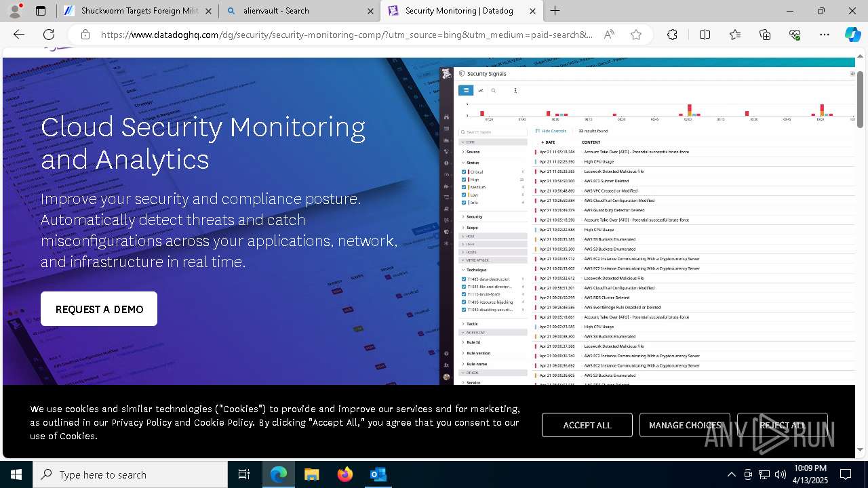This screenshot has width=868, height=488.
Task: Refresh the current page
Action: pyautogui.click(x=49, y=35)
